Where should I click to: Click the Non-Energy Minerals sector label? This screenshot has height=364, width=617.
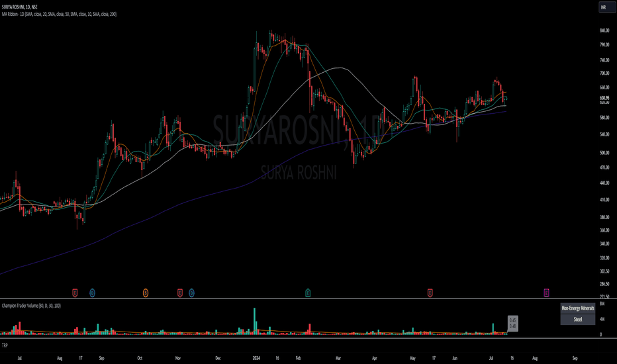(578, 308)
